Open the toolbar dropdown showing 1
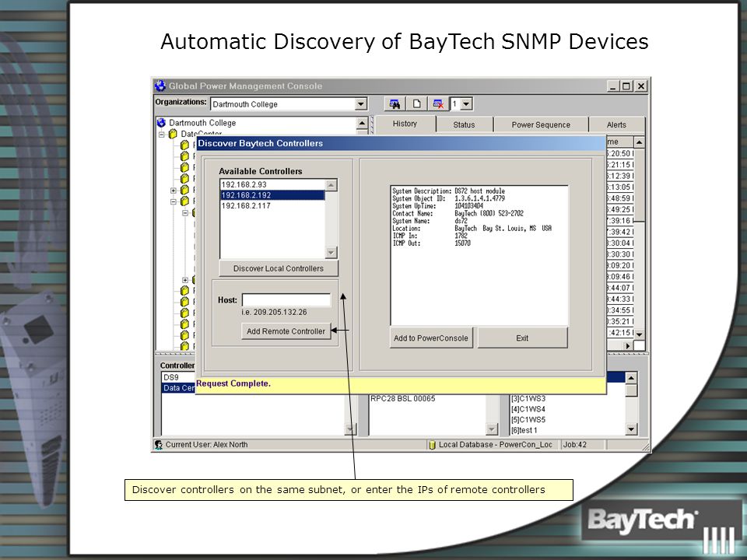747x560 pixels. pyautogui.click(x=466, y=103)
